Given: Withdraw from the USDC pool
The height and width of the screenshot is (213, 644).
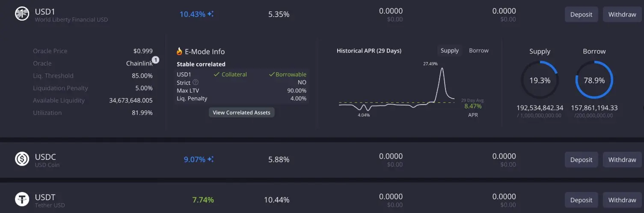Looking at the screenshot, I should coord(622,160).
